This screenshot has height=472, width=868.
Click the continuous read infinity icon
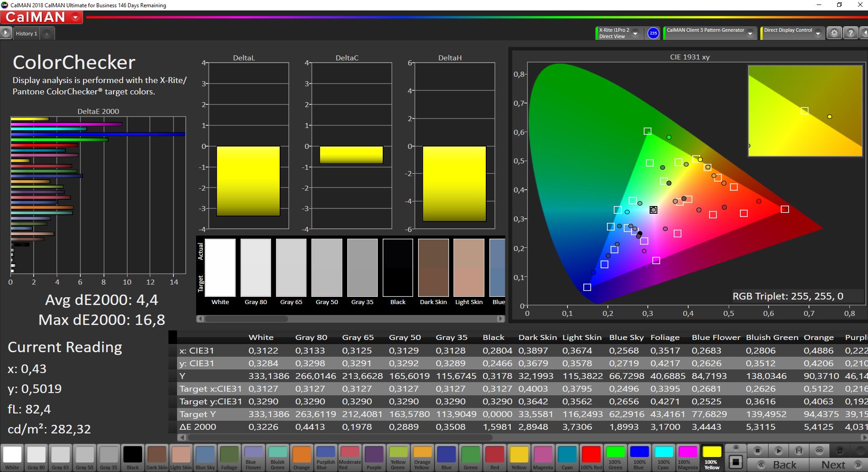[x=819, y=451]
